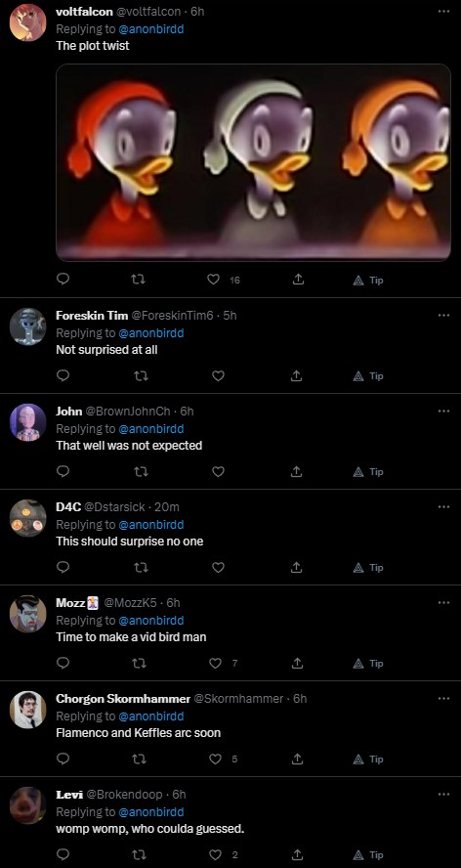Image resolution: width=461 pixels, height=868 pixels.
Task: Open @anonbirdd link in Foreskin Tim's reply
Action: coord(151,332)
